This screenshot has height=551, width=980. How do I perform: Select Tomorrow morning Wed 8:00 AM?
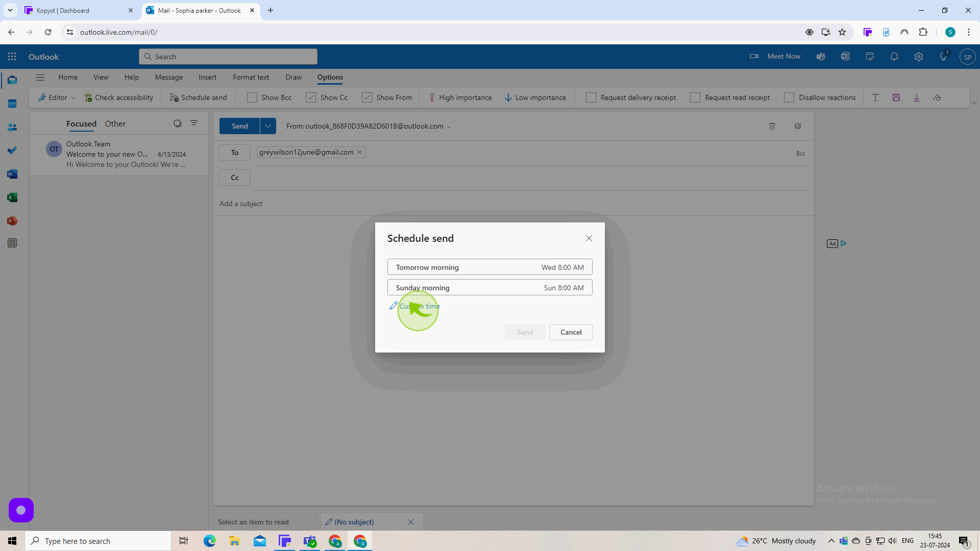pos(490,267)
